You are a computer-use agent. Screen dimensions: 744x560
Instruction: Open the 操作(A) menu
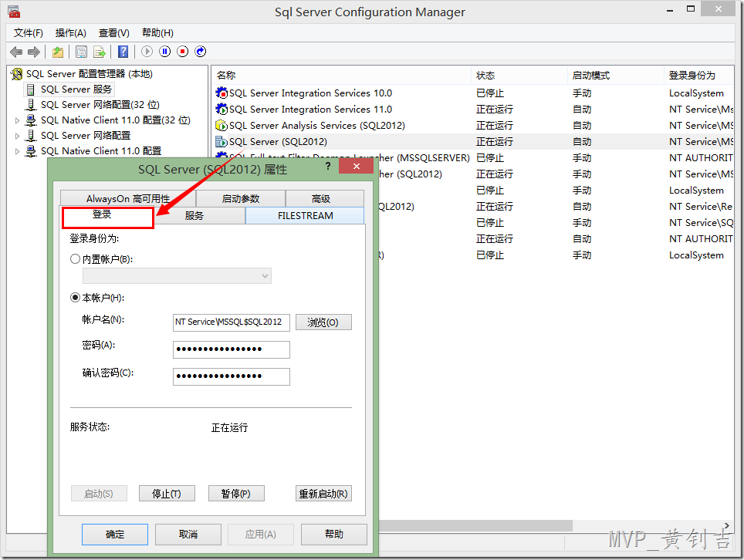click(71, 32)
